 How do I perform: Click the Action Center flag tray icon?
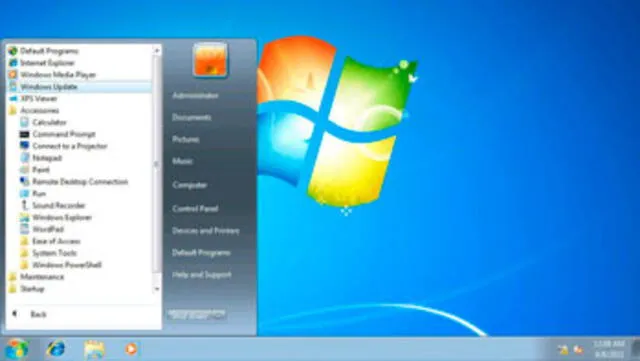(x=563, y=350)
